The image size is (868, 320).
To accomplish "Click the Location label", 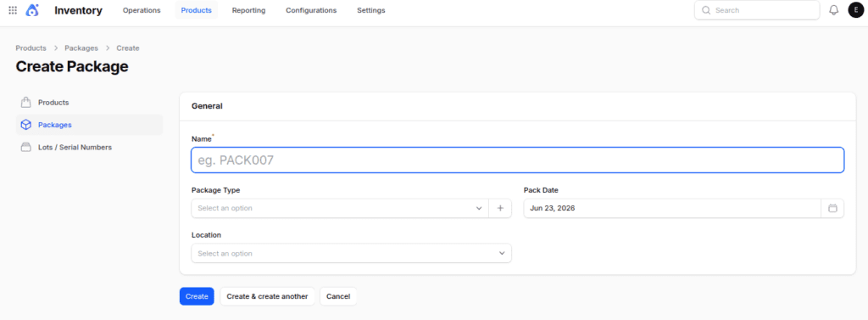I will (207, 234).
